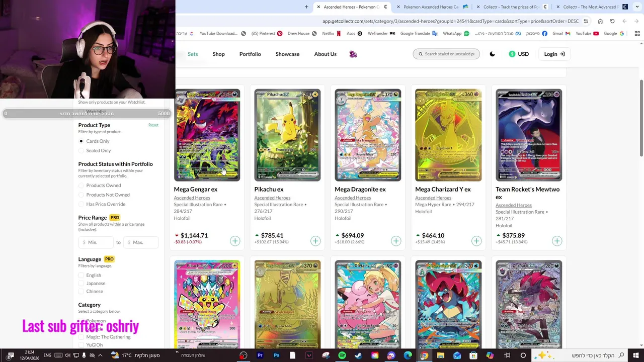Open Ascended Heroes link under Pikachu ex
This screenshot has height=362, width=644.
(272, 198)
